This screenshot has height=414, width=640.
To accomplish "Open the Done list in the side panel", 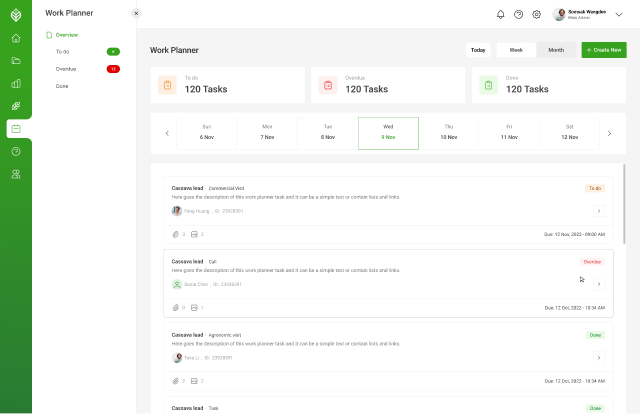I will [62, 86].
